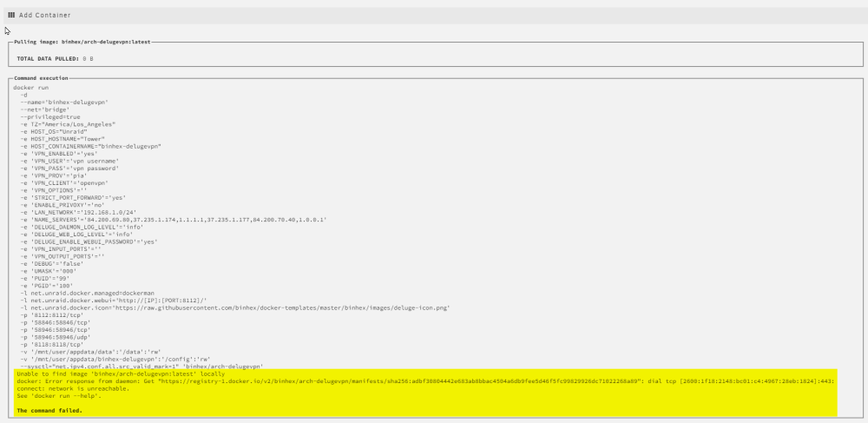Viewport: 868px width, 423px height.
Task: Click the --sysctl src_valid_mark line
Action: tap(141, 366)
